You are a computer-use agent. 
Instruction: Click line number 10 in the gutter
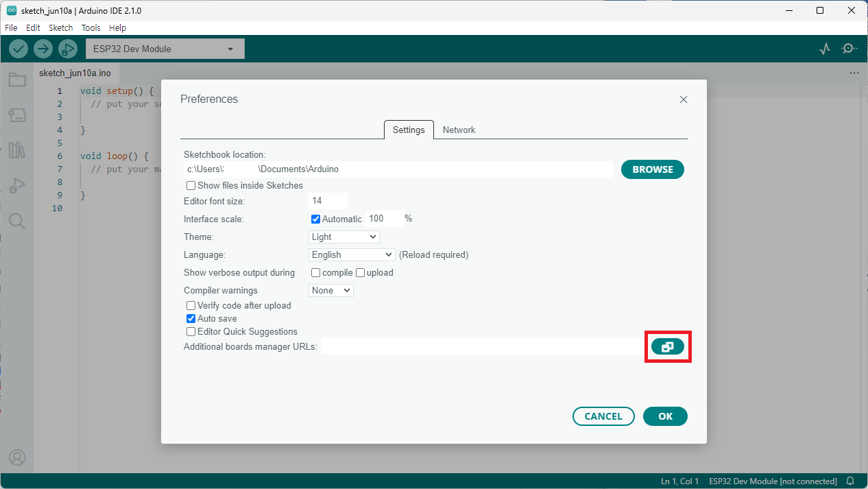tap(57, 208)
